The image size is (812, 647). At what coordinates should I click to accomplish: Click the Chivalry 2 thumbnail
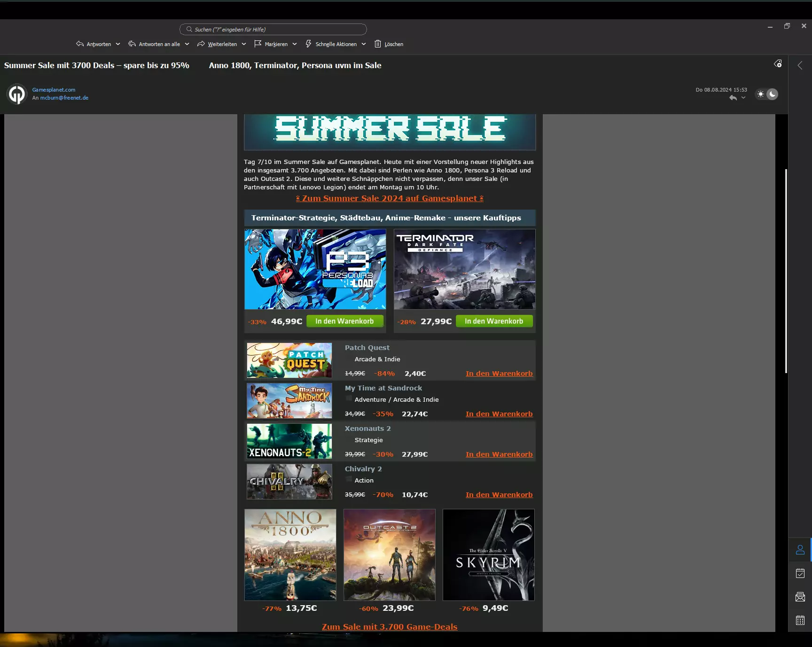tap(289, 482)
